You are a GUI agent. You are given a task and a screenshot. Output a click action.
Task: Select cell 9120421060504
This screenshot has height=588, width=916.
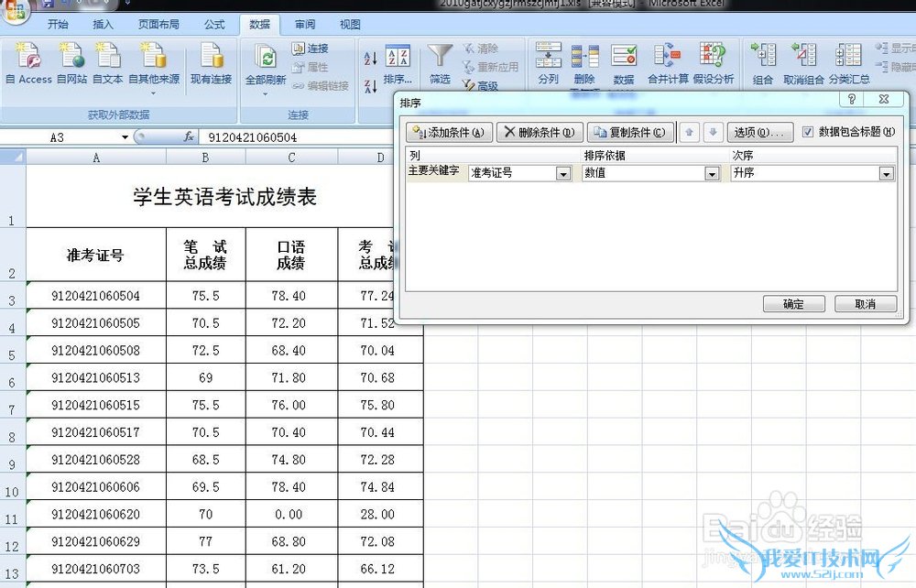pyautogui.click(x=96, y=296)
